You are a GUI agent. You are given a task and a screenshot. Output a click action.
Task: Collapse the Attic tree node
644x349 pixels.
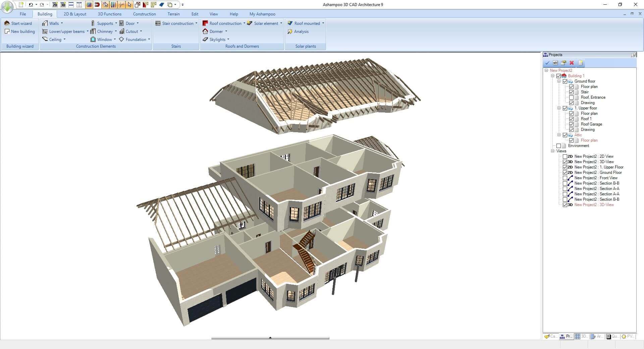(559, 135)
